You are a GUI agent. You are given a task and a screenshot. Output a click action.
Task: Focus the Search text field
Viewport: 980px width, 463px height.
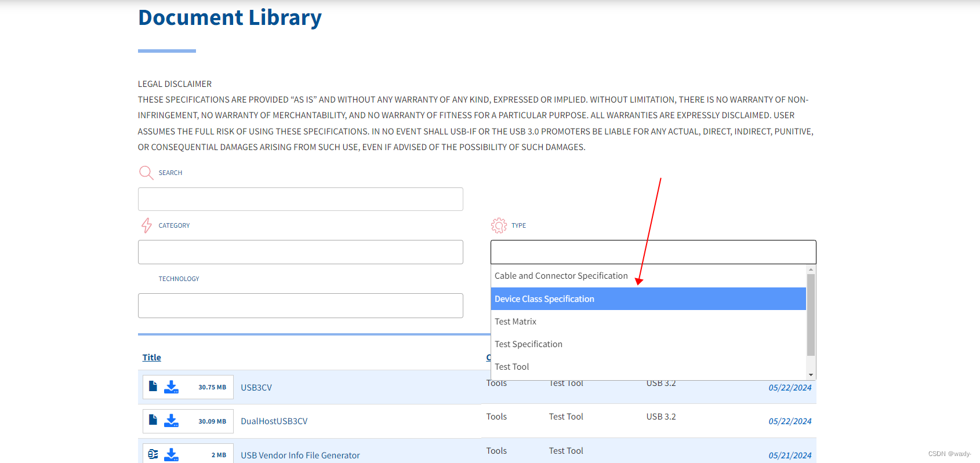[300, 199]
